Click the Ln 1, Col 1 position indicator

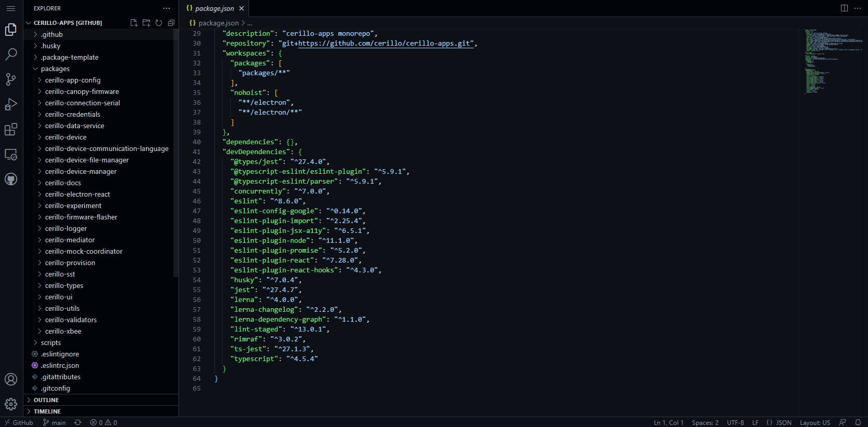[668, 422]
